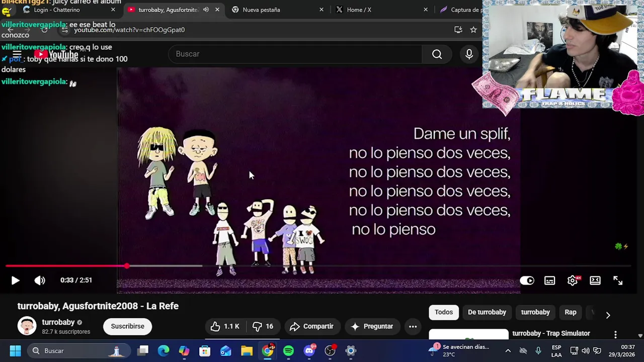Open Discord from the taskbar

pyautogui.click(x=309, y=350)
